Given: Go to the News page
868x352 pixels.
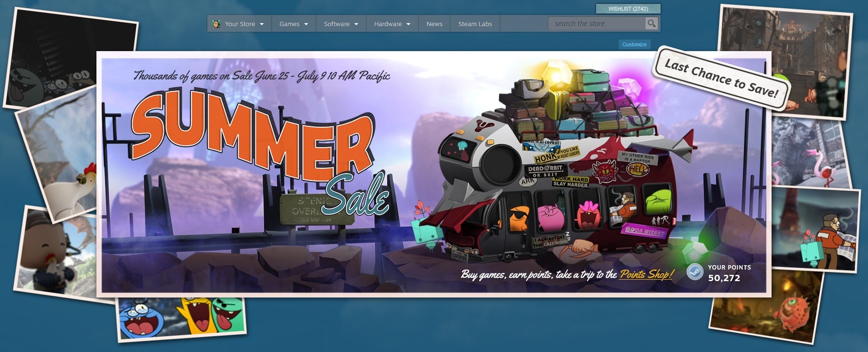Looking at the screenshot, I should tap(434, 24).
